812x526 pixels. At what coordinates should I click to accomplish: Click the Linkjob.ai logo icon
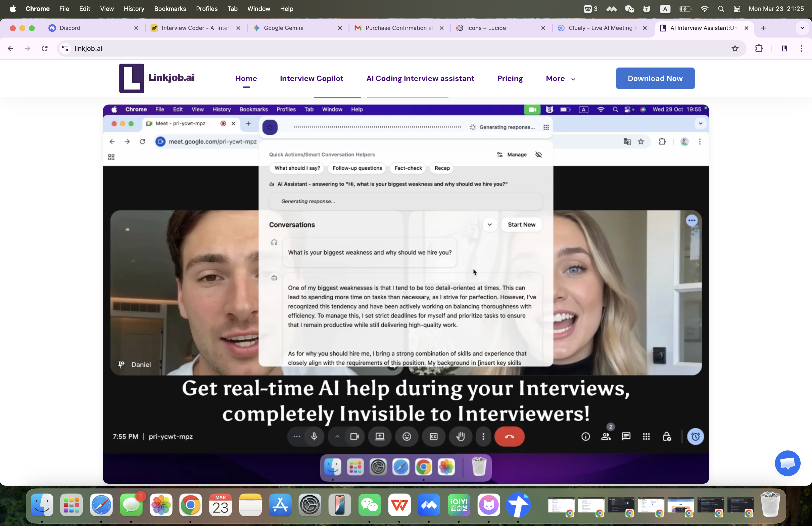tap(131, 78)
